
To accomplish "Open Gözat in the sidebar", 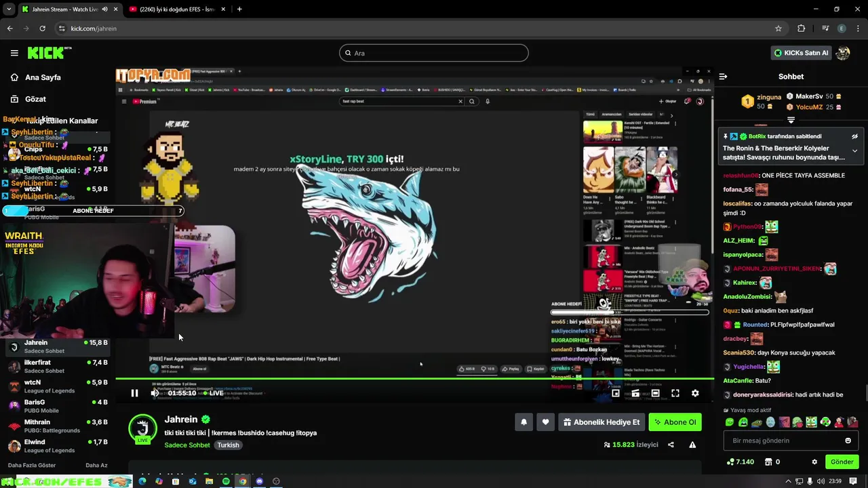I will (28, 99).
